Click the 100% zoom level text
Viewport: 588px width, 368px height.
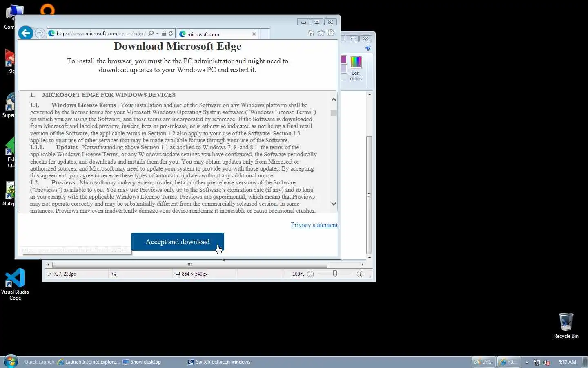tap(298, 274)
